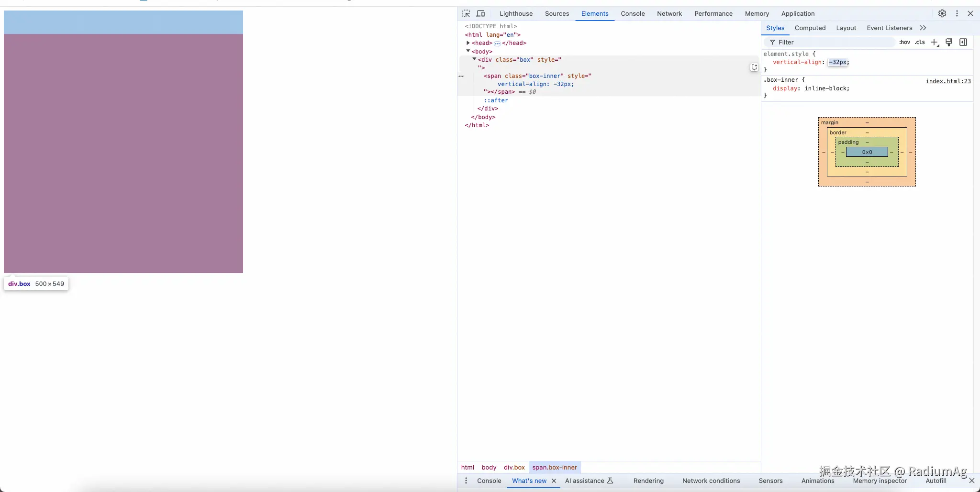Screen dimensions: 980x492
Task: Switch to the Sources tab
Action: click(x=557, y=13)
